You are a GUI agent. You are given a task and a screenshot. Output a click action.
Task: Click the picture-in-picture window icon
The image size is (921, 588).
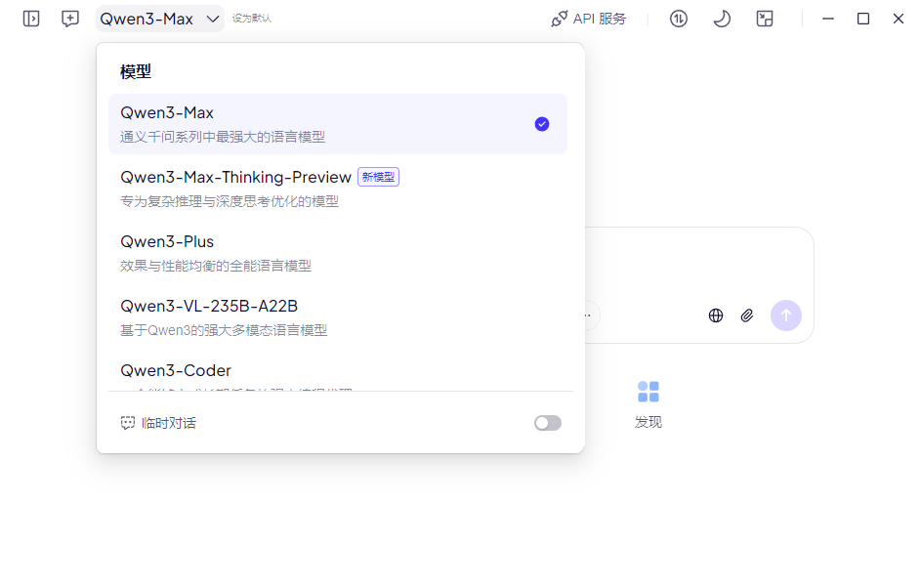click(765, 19)
